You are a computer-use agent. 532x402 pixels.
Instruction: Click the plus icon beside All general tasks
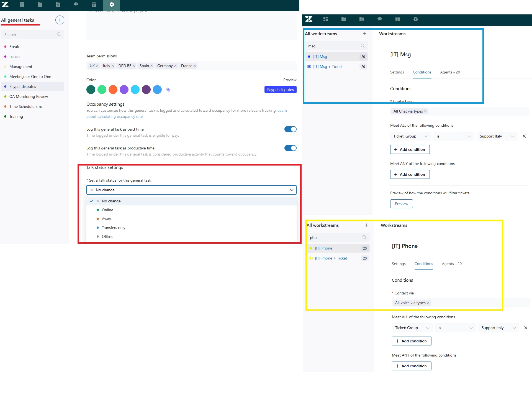click(60, 20)
